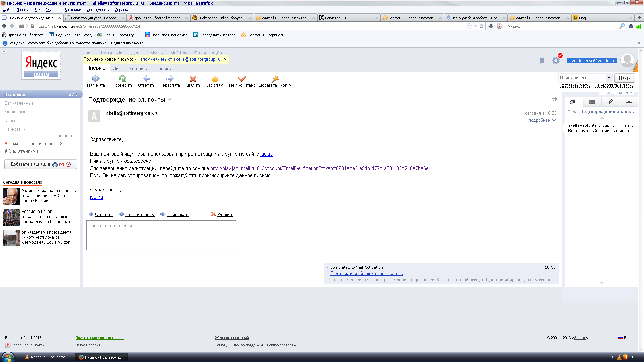Open the ещё services dropdown
This screenshot has height=362, width=644.
[x=216, y=53]
